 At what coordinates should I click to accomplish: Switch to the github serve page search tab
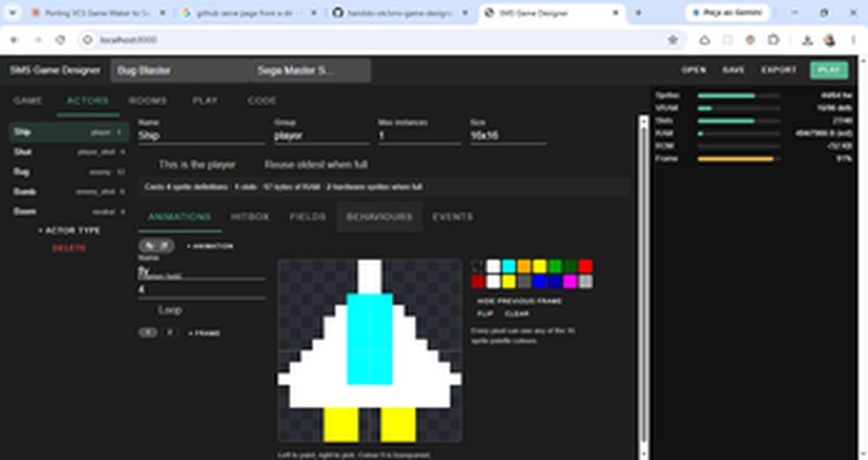tap(250, 13)
